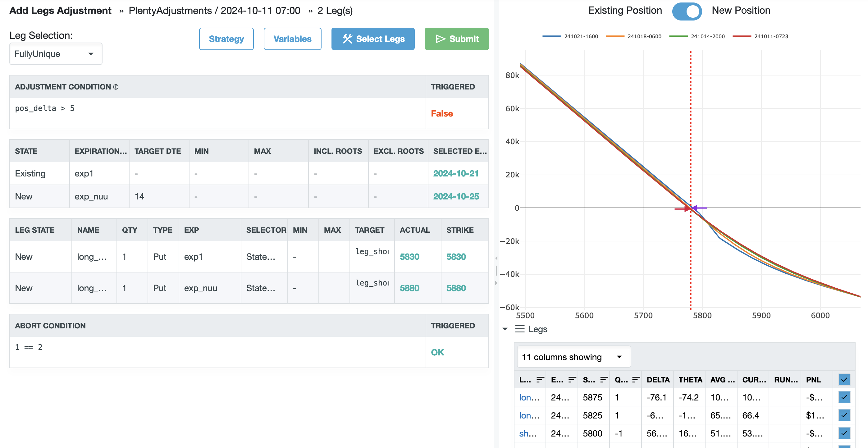
Task: Open the 11 columns showing dropdown
Action: [x=573, y=357]
